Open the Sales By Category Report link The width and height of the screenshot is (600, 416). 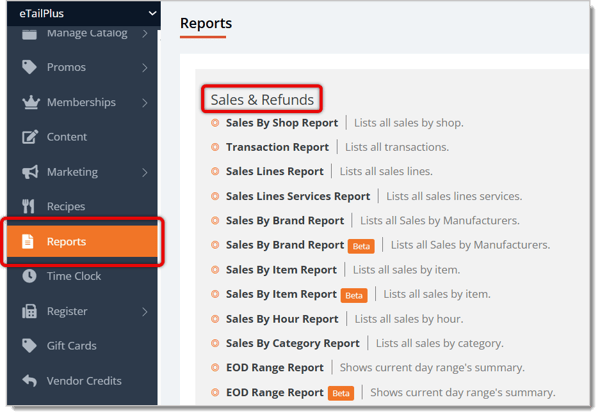pyautogui.click(x=292, y=343)
